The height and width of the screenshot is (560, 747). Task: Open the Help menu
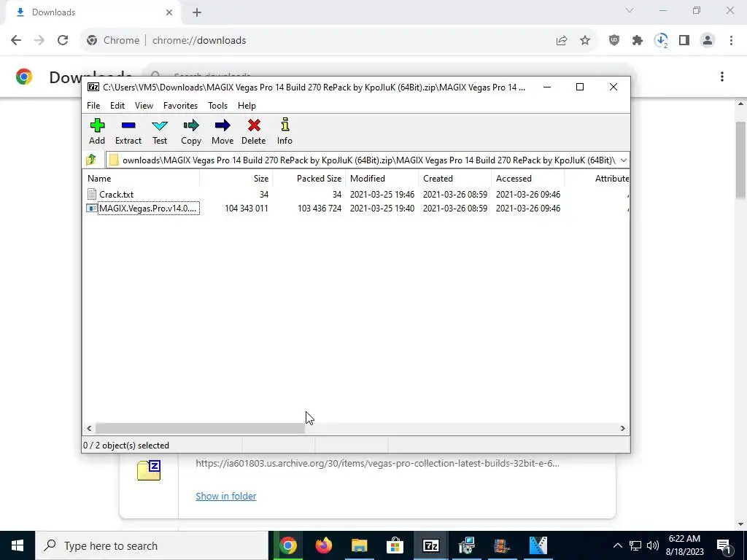coord(247,106)
